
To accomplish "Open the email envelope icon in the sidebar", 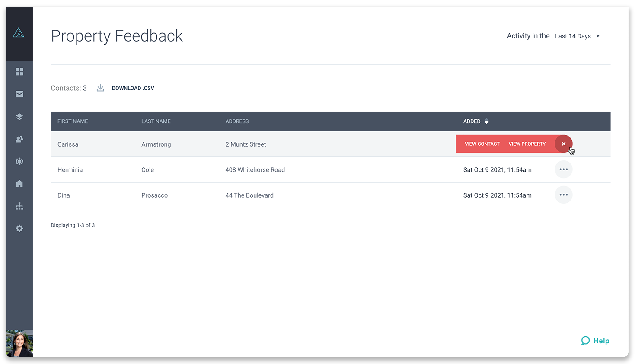I will click(x=19, y=94).
